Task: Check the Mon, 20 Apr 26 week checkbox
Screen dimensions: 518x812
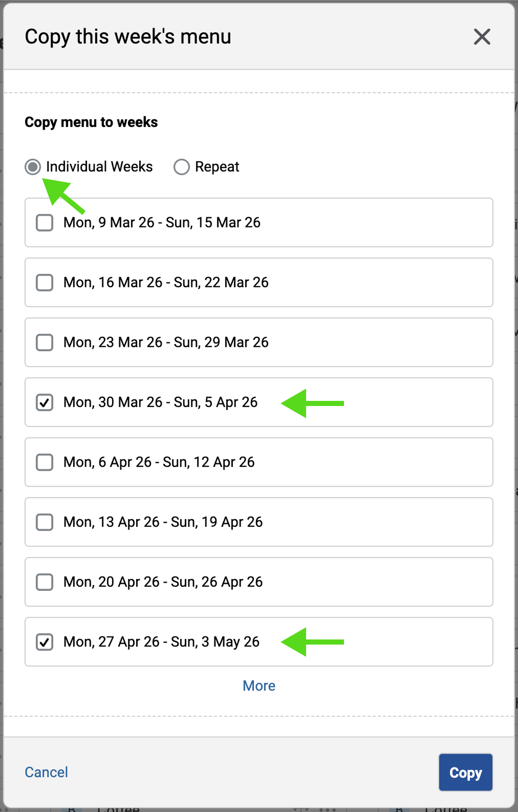Action: [x=45, y=582]
